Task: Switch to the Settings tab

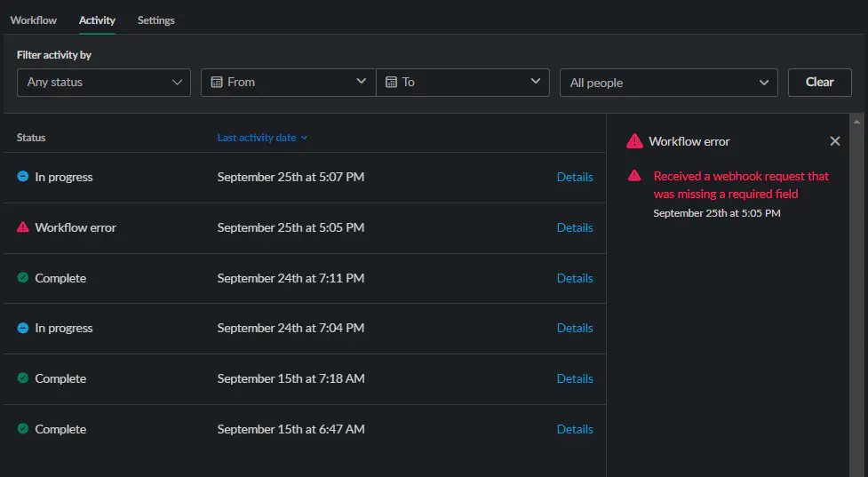Action: 156,20
